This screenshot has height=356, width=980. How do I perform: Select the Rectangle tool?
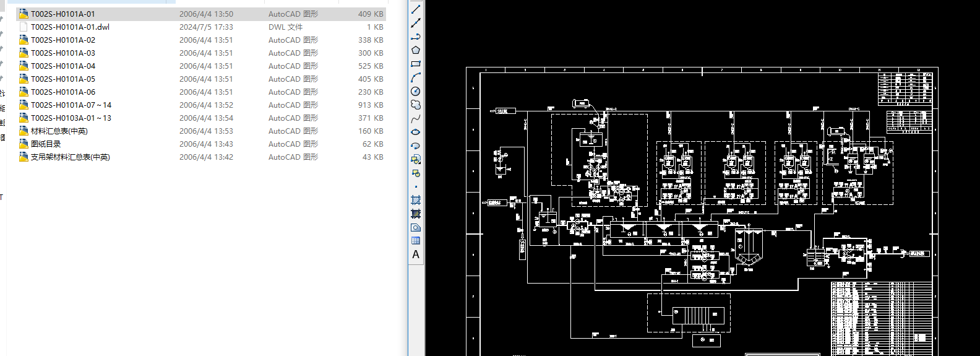click(x=416, y=64)
